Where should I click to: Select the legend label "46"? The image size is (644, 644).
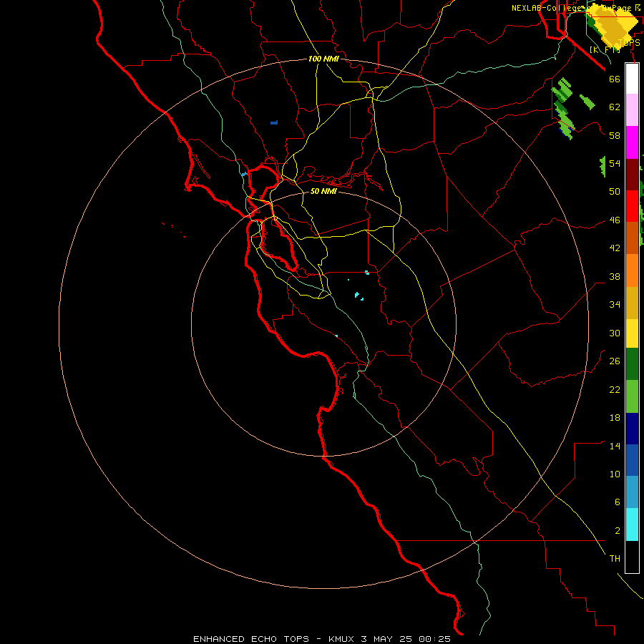615,220
